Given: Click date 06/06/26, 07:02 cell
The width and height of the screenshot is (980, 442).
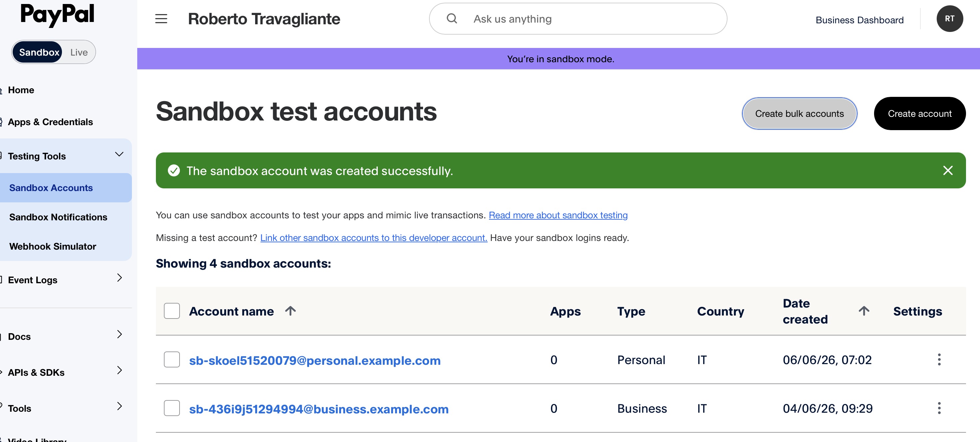Looking at the screenshot, I should (x=827, y=360).
